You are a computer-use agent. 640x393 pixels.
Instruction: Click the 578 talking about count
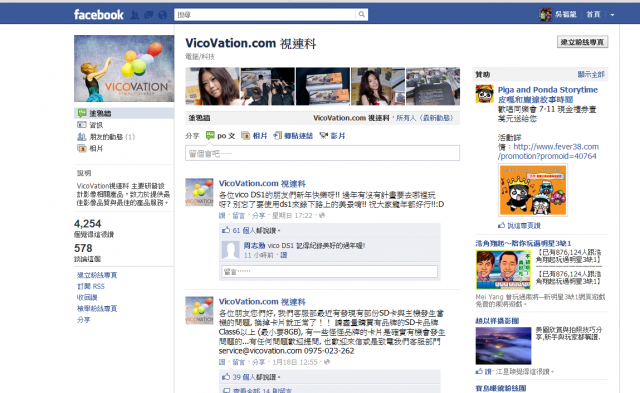pyautogui.click(x=83, y=248)
